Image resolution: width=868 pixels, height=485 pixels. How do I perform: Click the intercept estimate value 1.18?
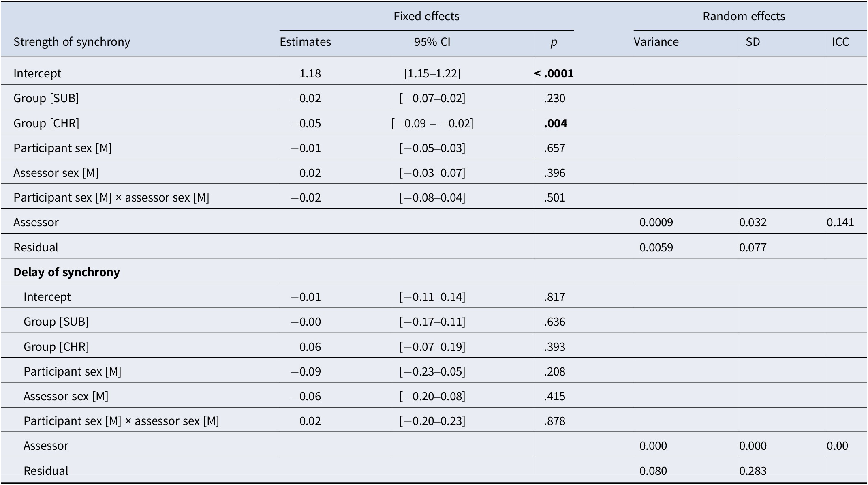click(310, 73)
